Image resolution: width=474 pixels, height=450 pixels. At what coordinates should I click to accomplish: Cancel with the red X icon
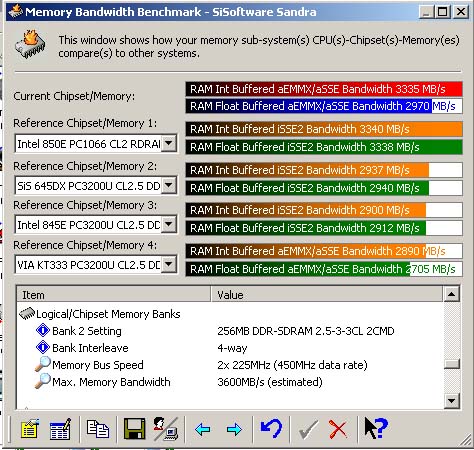tap(338, 429)
